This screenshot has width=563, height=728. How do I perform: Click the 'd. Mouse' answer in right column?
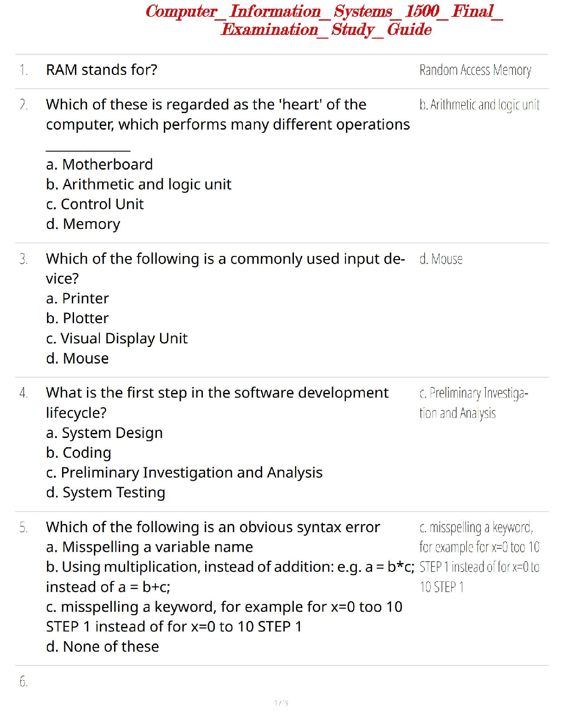[441, 259]
